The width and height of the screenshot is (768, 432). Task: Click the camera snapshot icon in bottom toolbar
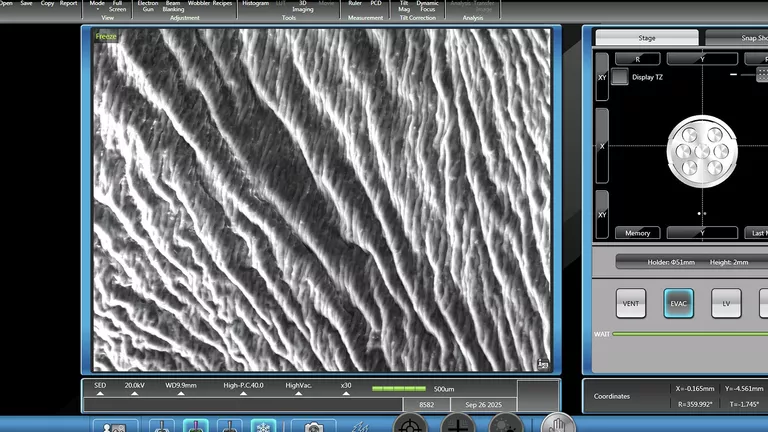click(314, 426)
